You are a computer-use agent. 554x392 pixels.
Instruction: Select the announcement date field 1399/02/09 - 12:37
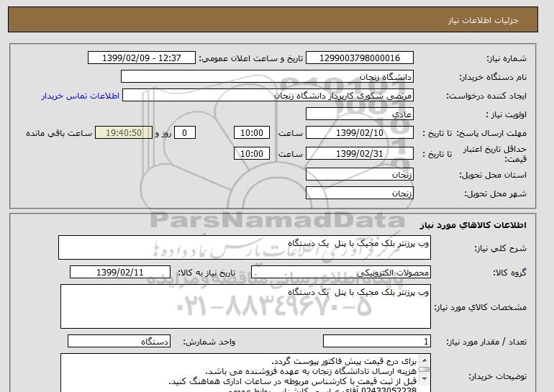(141, 58)
